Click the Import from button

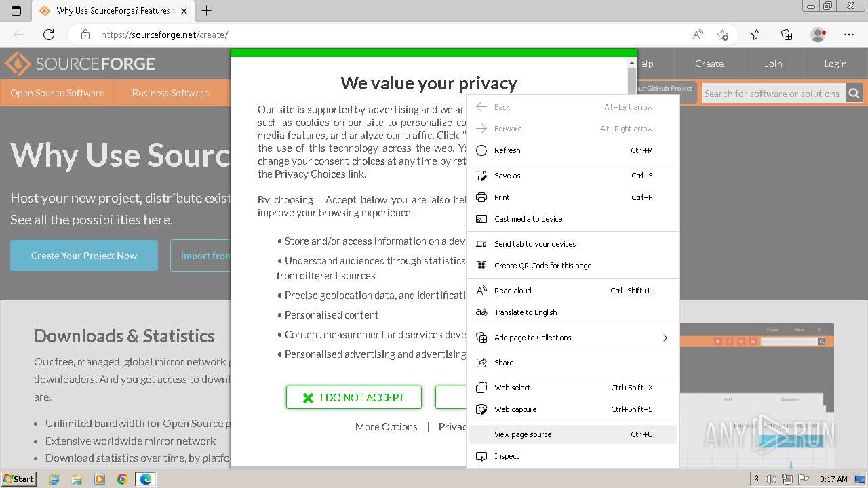point(200,256)
